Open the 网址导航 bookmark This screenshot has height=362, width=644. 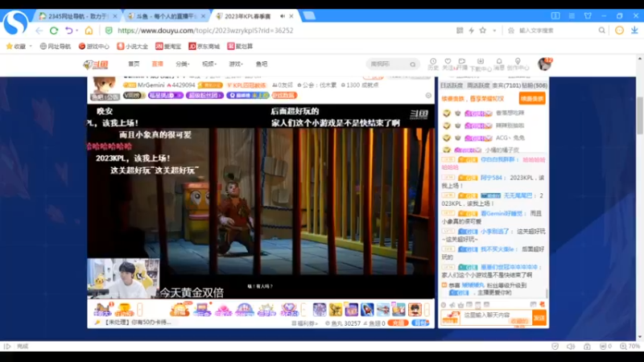(56, 47)
